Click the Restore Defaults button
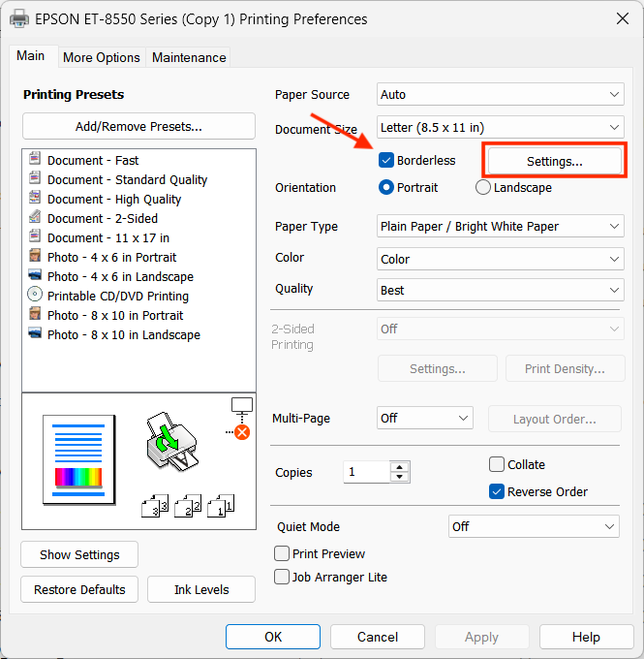The width and height of the screenshot is (644, 659). pyautogui.click(x=79, y=589)
